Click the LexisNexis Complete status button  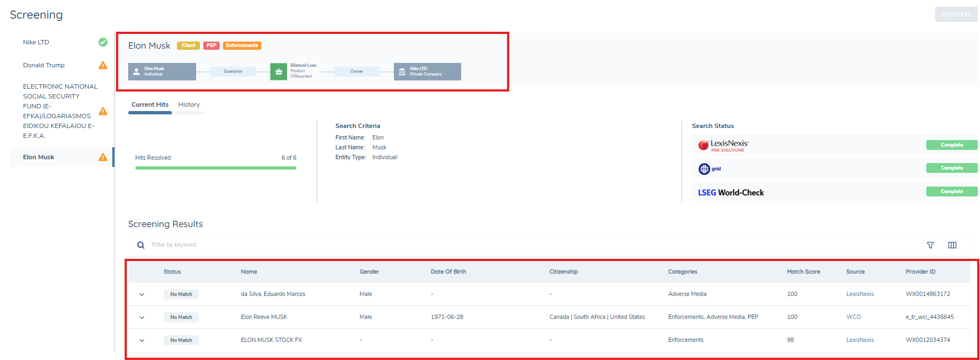952,145
